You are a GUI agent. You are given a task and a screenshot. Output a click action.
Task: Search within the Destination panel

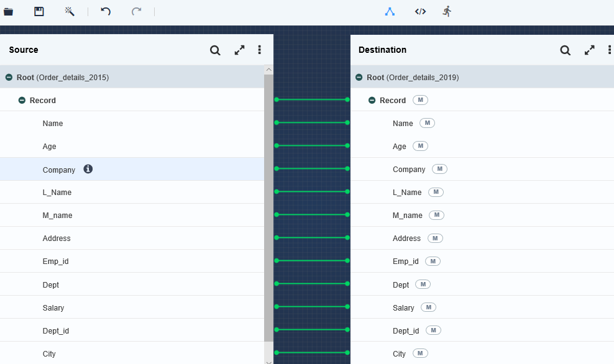565,50
